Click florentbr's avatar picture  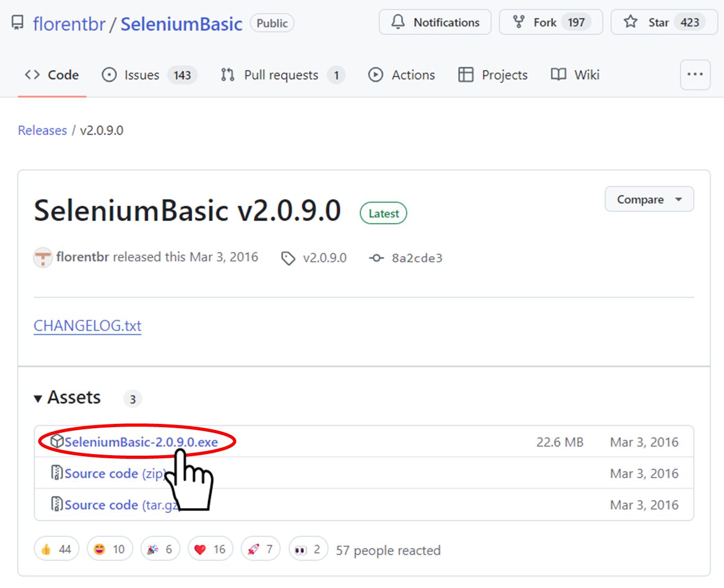[42, 257]
